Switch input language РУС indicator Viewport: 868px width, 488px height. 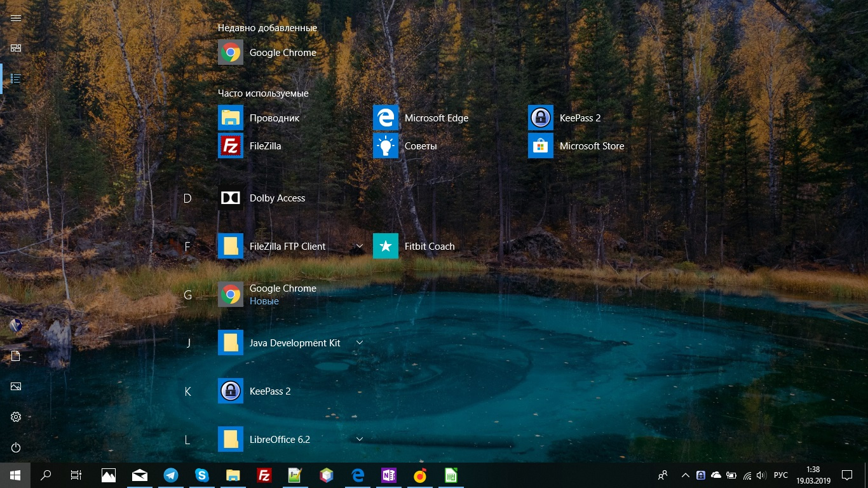pyautogui.click(x=781, y=475)
